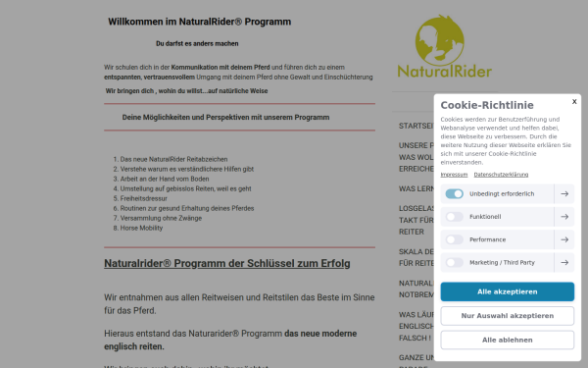
Task: Open the SKALA DE sidebar menu entry
Action: [416, 257]
